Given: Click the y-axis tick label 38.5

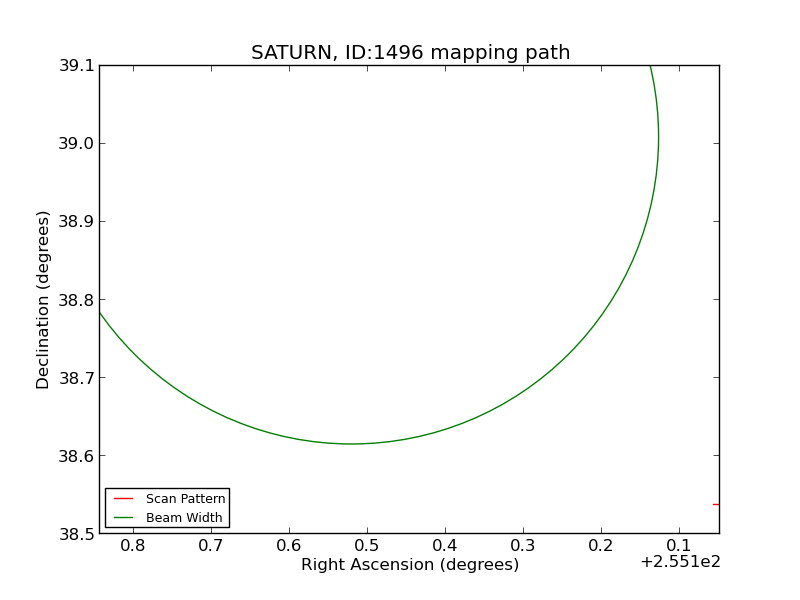Looking at the screenshot, I should tap(77, 534).
